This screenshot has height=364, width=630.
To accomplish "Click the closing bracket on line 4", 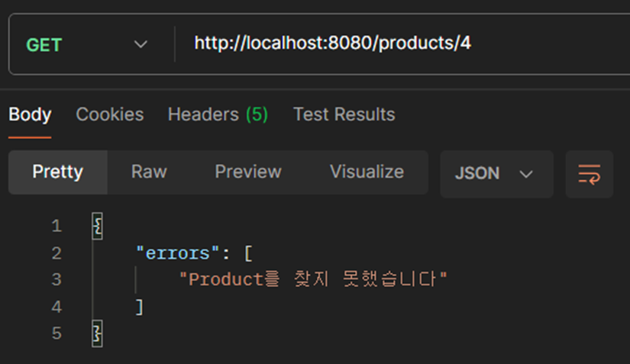I will tap(140, 307).
